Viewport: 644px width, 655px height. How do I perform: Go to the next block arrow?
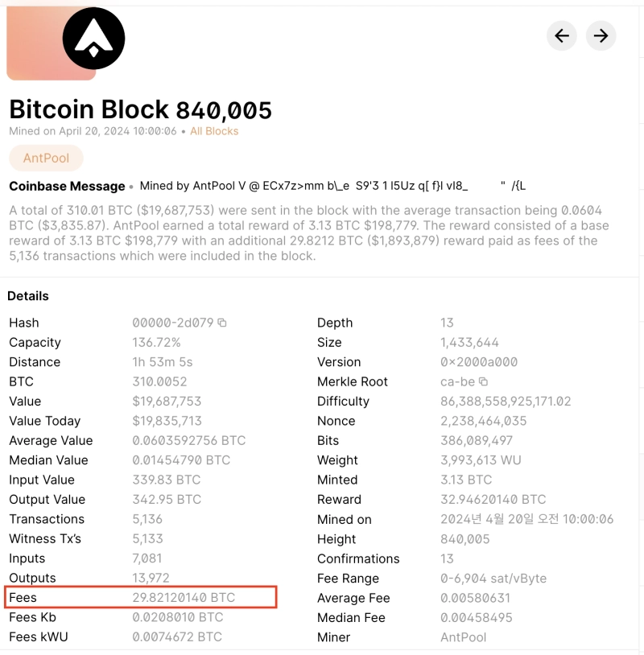[601, 35]
